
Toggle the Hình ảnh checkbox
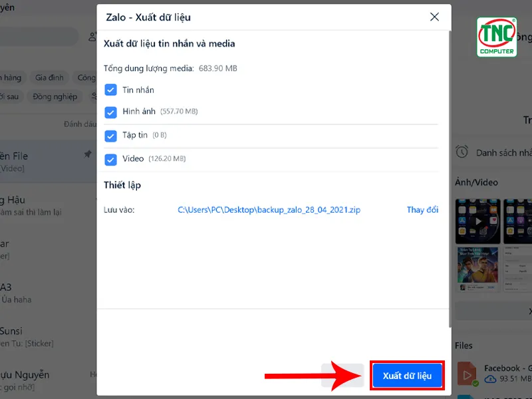(x=110, y=112)
